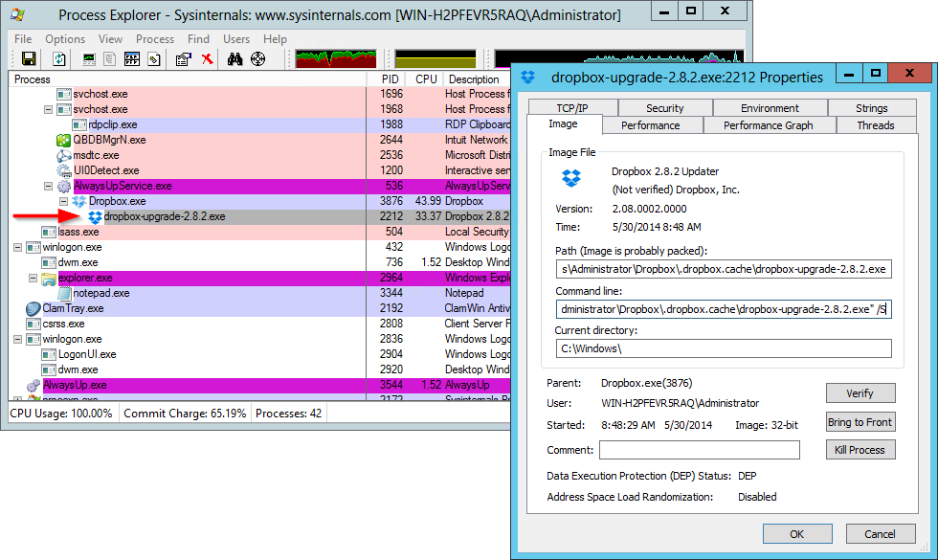Click the ClamTray.exe icon

(33, 308)
